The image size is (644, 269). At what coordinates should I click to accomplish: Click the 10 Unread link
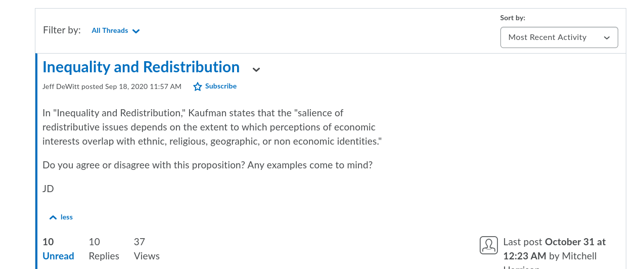coord(58,249)
